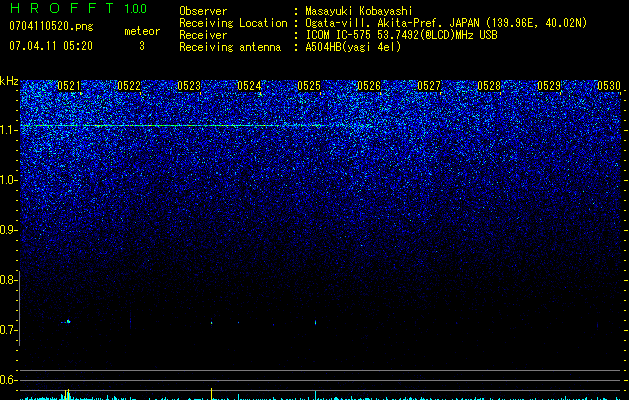Click the 0525 time marker
The height and width of the screenshot is (400, 629).
click(309, 86)
